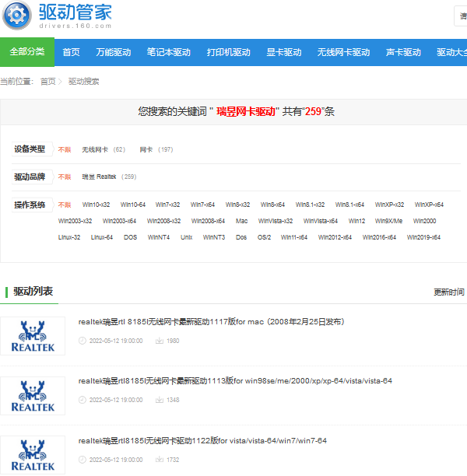Select 不限 for 操作系统 filter
The width and height of the screenshot is (467, 476).
pos(65,205)
